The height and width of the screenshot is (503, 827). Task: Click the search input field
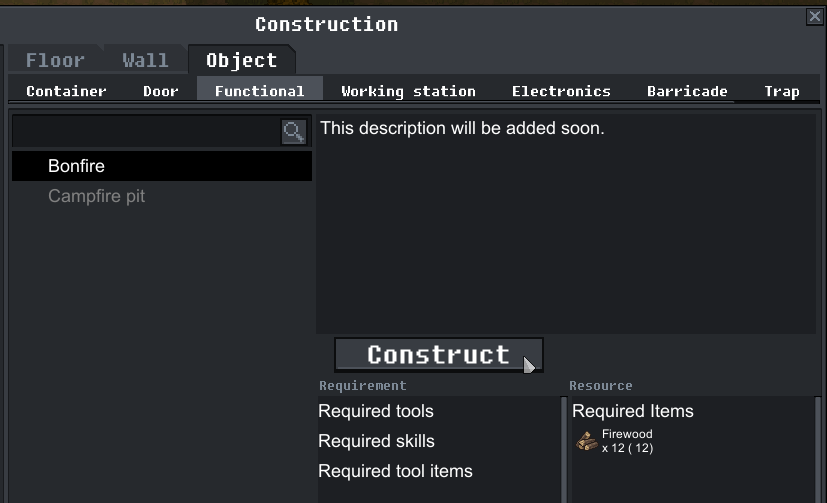coord(145,131)
